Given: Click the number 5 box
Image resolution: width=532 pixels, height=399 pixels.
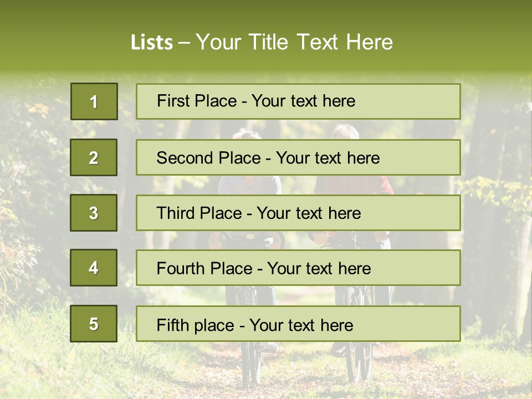Looking at the screenshot, I should point(94,324).
